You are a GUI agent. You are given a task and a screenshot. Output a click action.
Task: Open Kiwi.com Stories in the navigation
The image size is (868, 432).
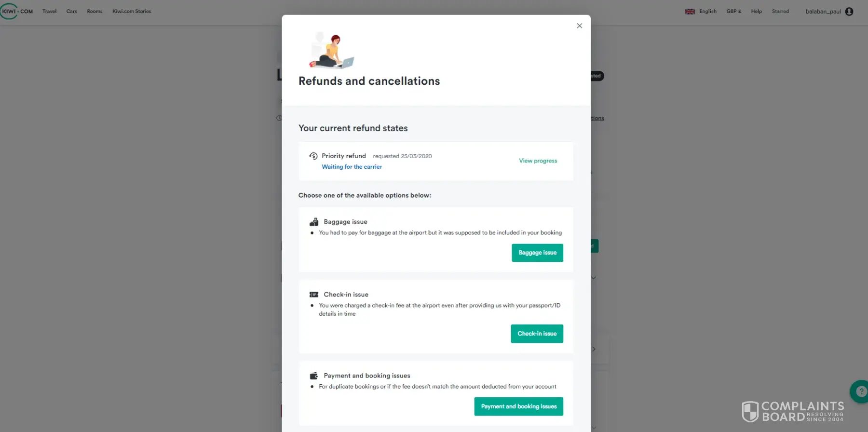tap(132, 12)
